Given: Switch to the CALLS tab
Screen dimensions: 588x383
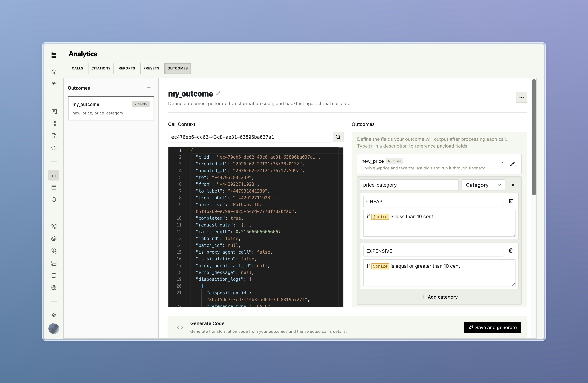Looking at the screenshot, I should tap(78, 68).
